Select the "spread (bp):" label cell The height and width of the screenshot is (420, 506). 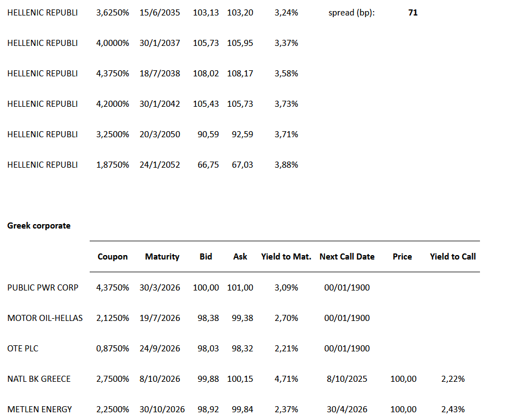351,12
